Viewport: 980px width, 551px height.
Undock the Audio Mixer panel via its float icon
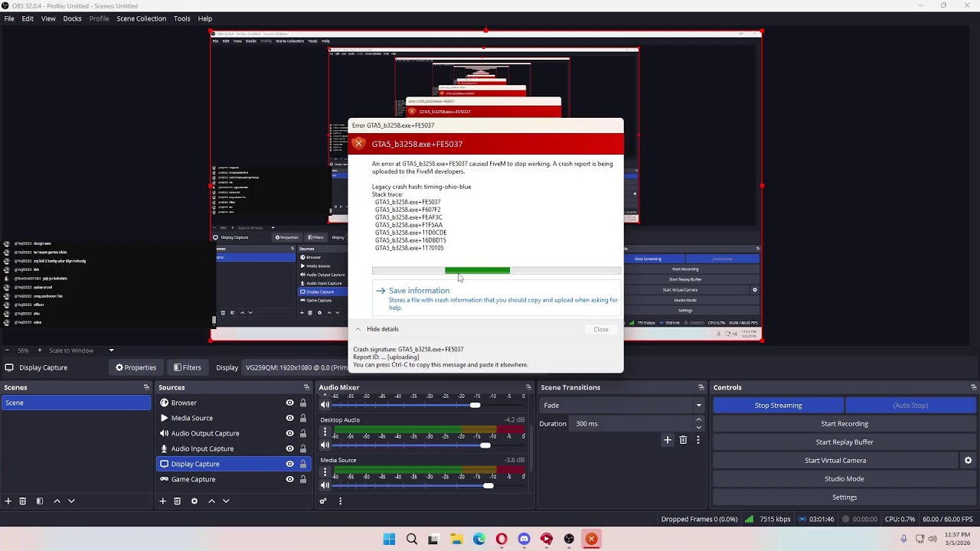pos(528,387)
